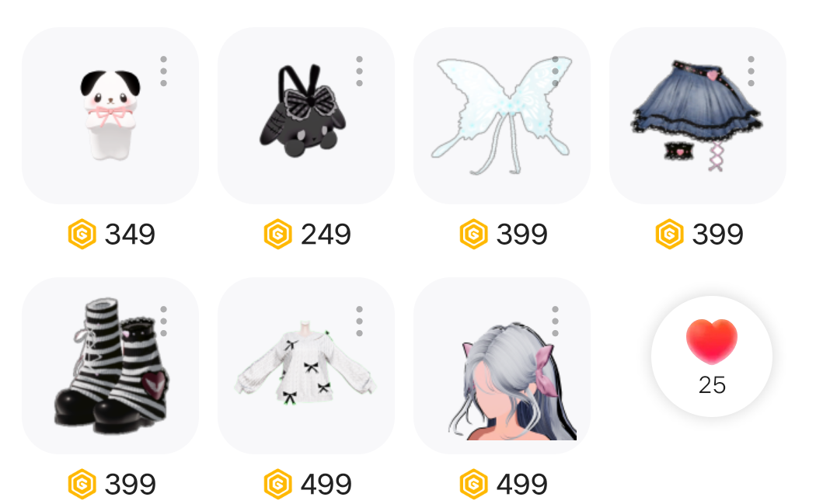Open three-dot menu on white bow sweater

point(360,322)
